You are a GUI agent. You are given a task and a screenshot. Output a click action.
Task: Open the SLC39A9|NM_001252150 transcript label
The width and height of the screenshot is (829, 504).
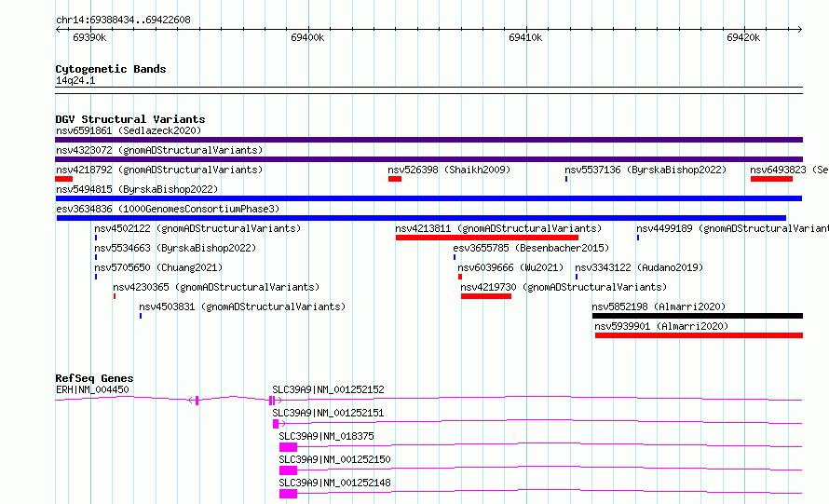(334, 459)
